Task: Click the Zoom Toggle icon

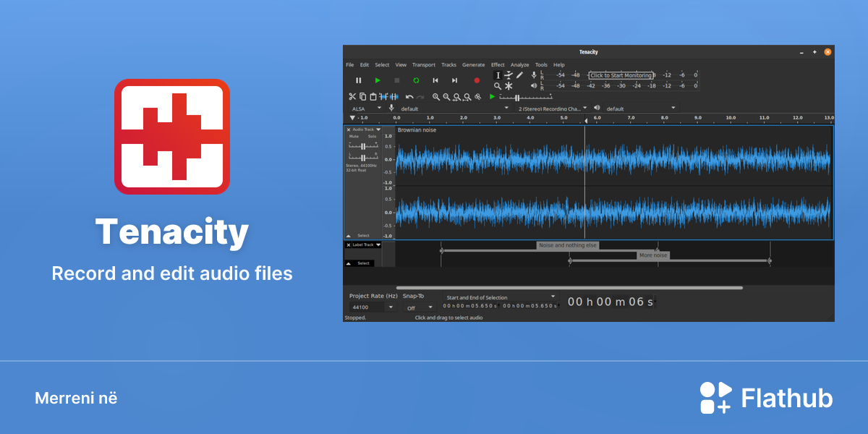Action: tap(478, 96)
